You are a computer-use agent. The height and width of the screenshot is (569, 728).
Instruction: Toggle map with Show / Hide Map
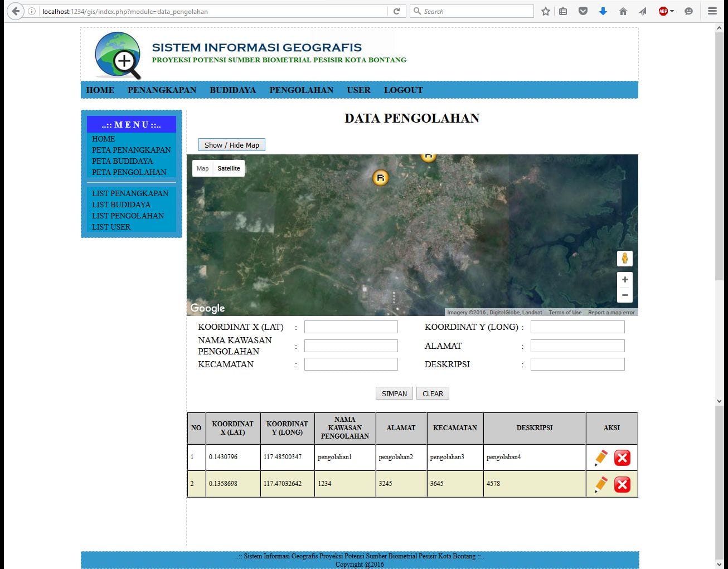(x=231, y=145)
